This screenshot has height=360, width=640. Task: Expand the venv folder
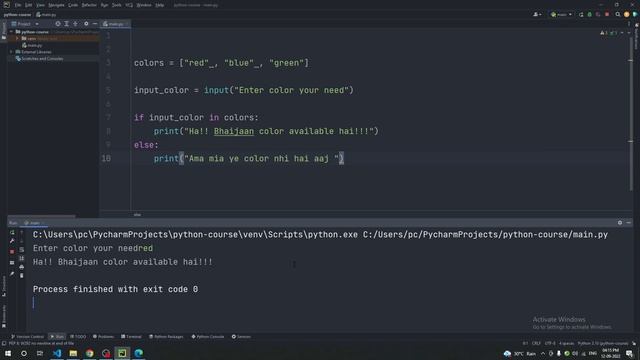click(x=18, y=38)
